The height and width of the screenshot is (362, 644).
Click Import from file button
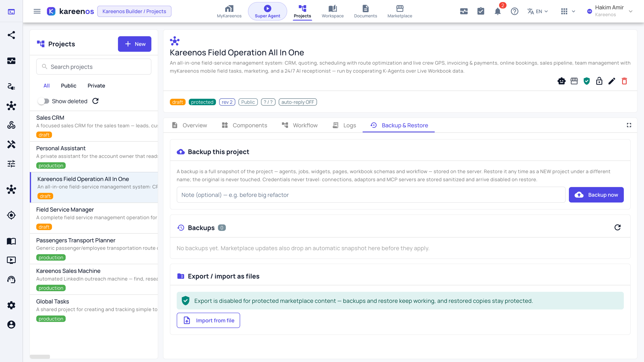[208, 320]
